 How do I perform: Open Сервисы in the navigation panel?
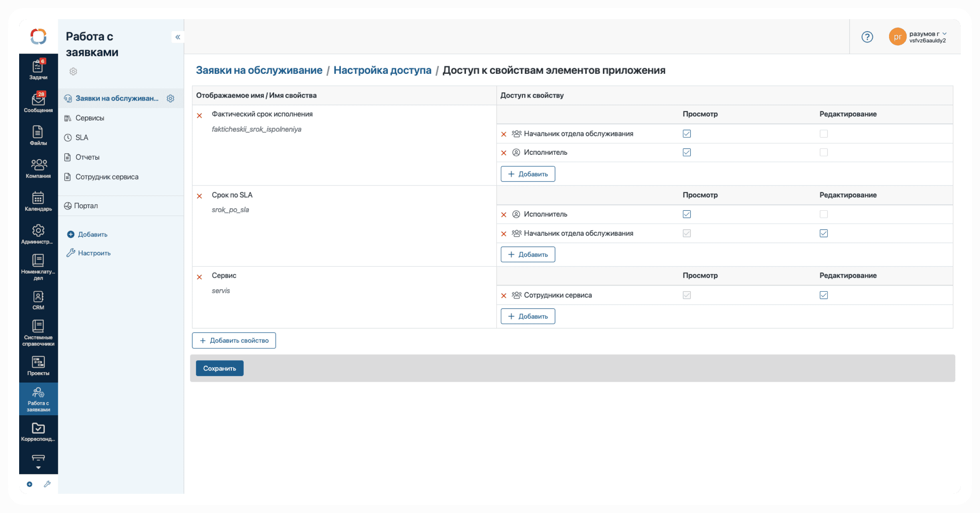click(x=90, y=118)
